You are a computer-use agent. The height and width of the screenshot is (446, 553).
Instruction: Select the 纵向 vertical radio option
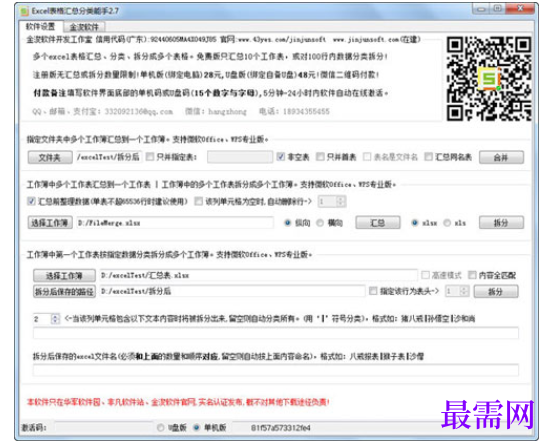pyautogui.click(x=287, y=223)
